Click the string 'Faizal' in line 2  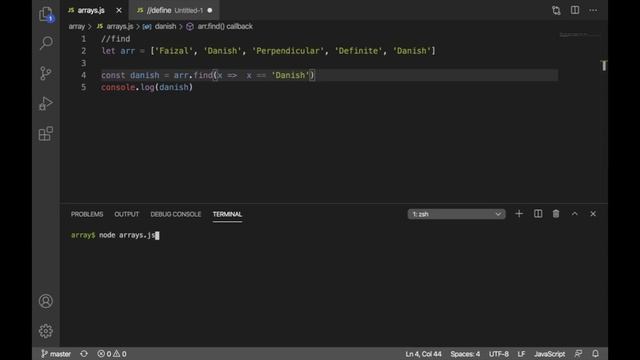(x=173, y=51)
